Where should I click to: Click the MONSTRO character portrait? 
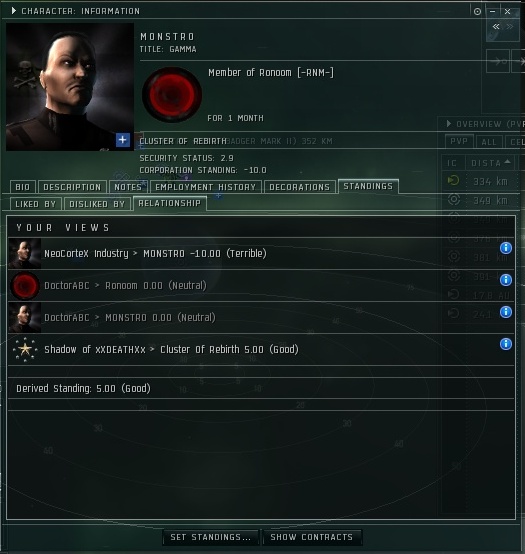(x=70, y=87)
